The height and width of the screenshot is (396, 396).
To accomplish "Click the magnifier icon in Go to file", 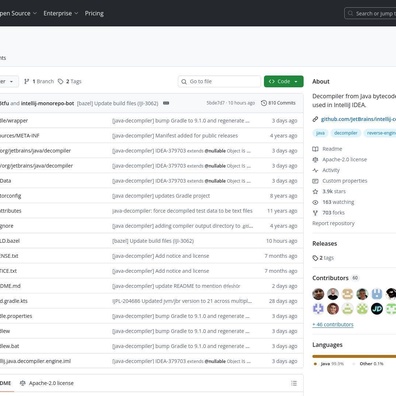I will point(184,82).
